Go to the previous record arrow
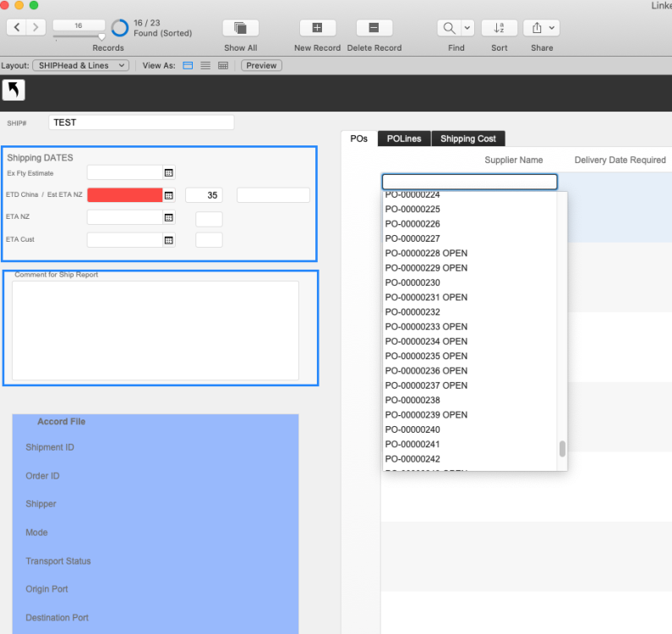The width and height of the screenshot is (672, 634). point(18,28)
